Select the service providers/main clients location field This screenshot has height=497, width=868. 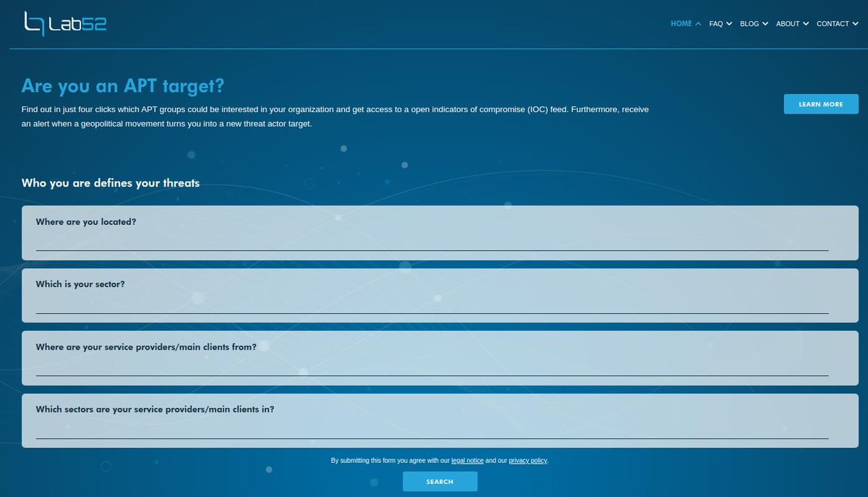433,367
